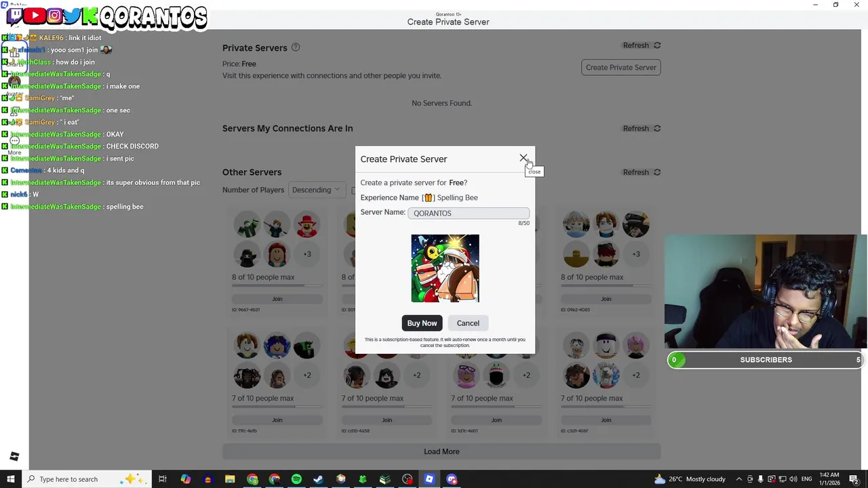Click +2 players chip in server 1d7c-4e01
Viewport: 868px width, 488px height.
pos(526,375)
